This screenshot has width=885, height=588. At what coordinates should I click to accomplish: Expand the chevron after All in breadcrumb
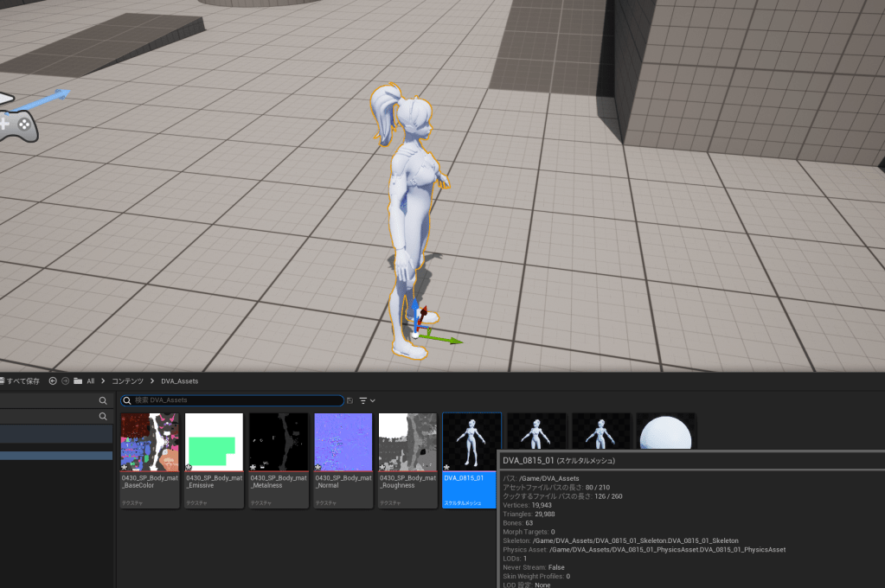point(104,380)
